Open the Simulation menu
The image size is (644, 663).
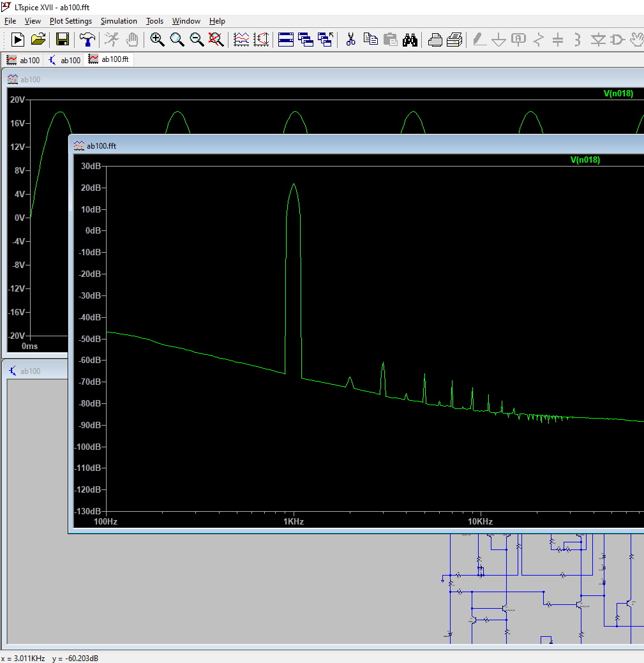pos(119,20)
